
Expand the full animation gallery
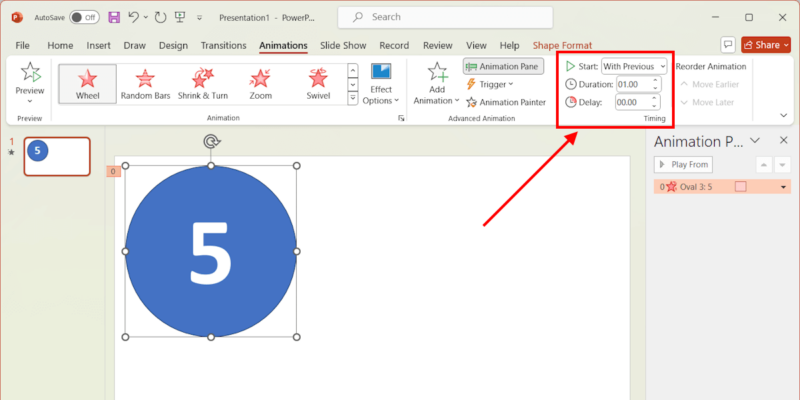[x=353, y=97]
